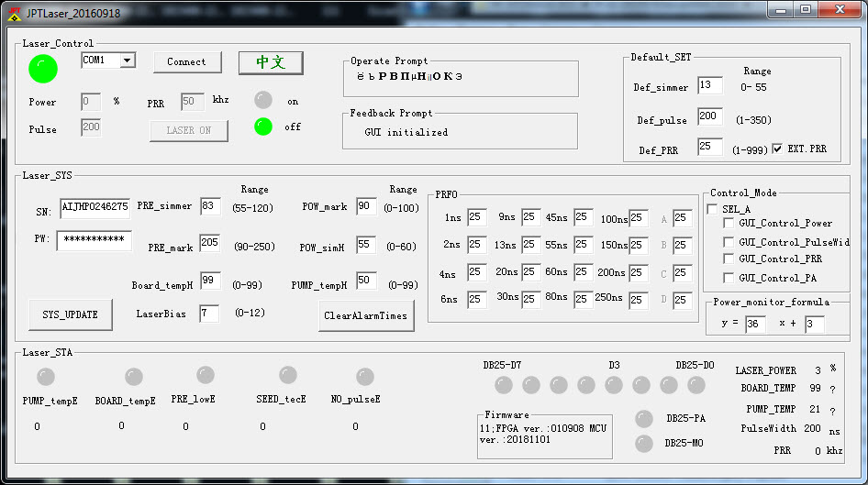Click the PRF0 13ns value field
The height and width of the screenshot is (485, 868).
click(x=531, y=245)
